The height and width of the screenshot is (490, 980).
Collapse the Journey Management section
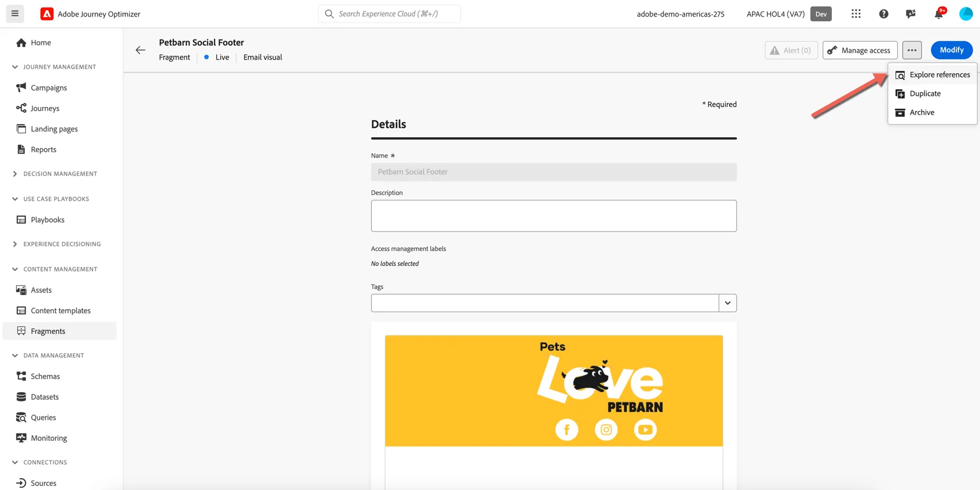[x=15, y=67]
